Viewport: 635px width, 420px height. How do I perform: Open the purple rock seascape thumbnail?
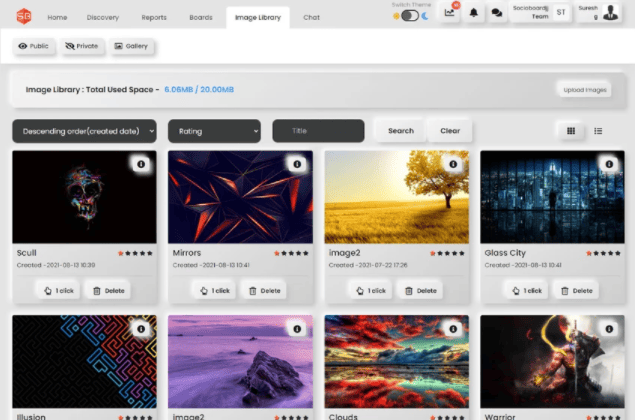241,362
